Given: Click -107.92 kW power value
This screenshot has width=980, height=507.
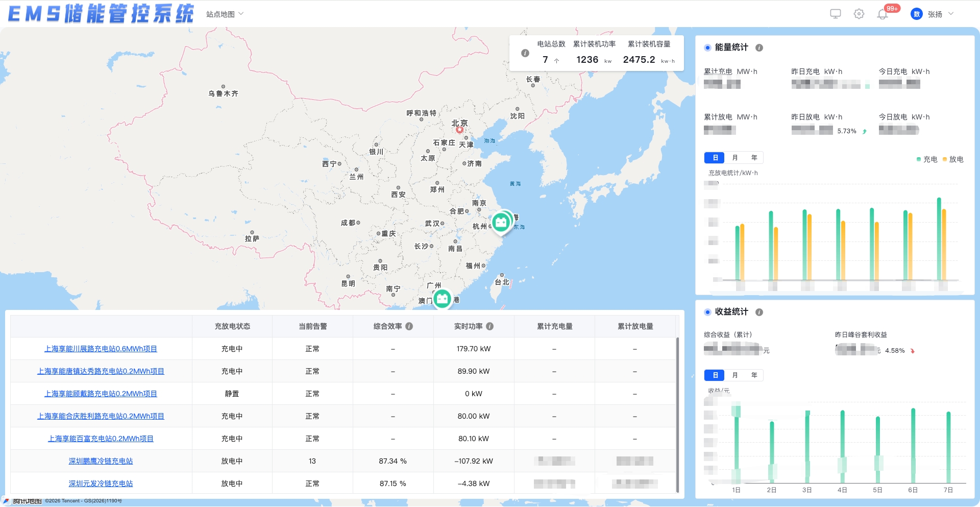Looking at the screenshot, I should 474,461.
